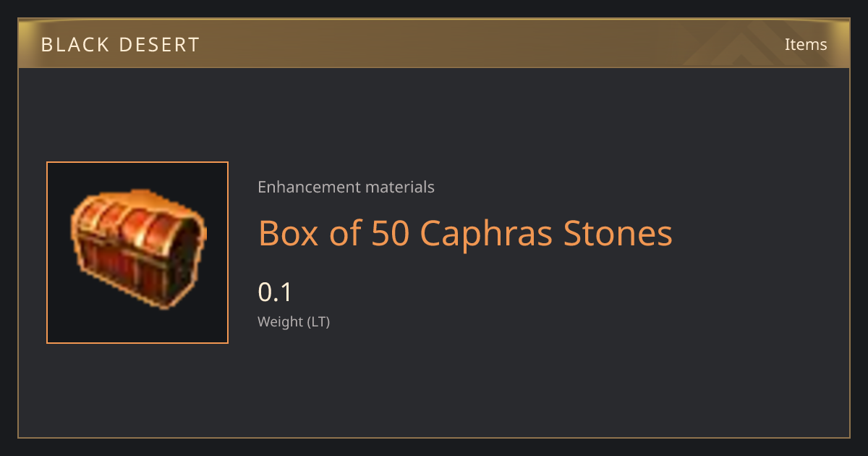
Task: Open the Items section label
Action: 806,44
